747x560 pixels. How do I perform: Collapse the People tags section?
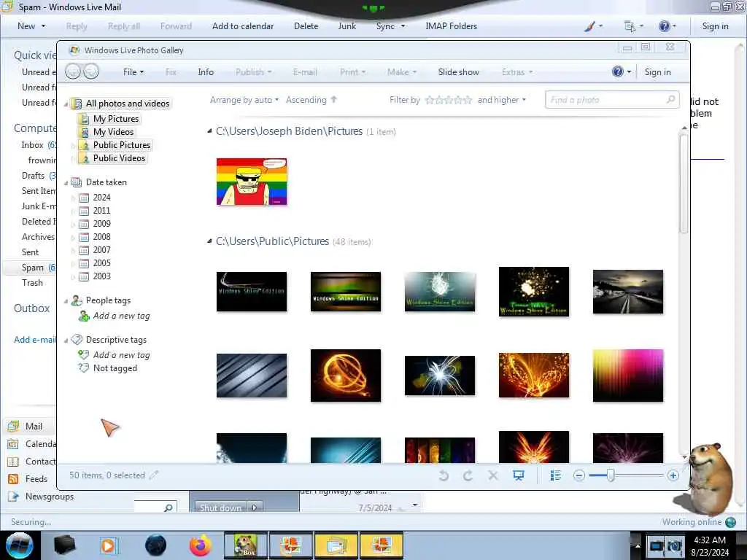tap(66, 301)
